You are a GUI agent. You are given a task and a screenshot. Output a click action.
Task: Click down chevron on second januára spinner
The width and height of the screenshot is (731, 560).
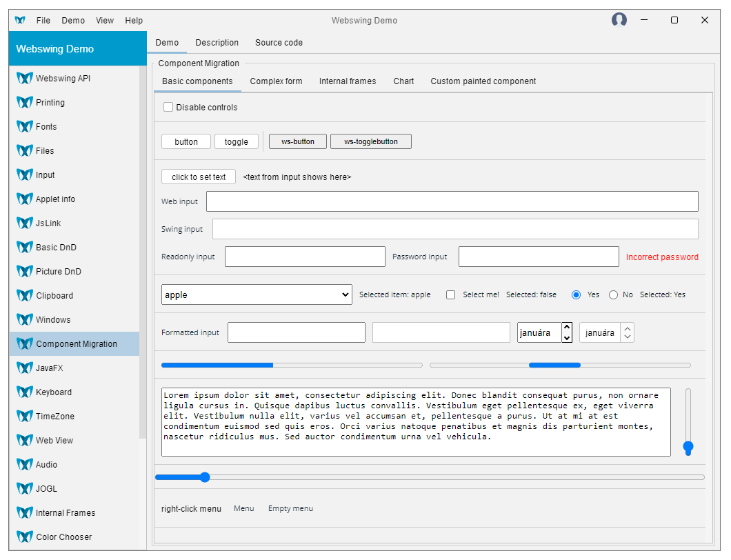coord(628,337)
